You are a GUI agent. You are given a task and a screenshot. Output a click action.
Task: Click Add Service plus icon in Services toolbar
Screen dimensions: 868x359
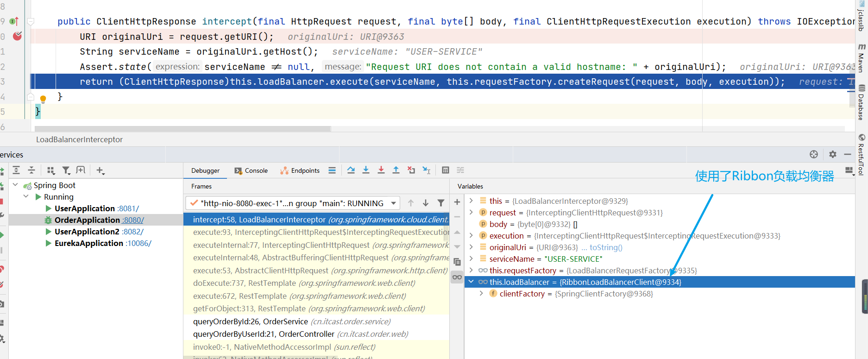100,170
